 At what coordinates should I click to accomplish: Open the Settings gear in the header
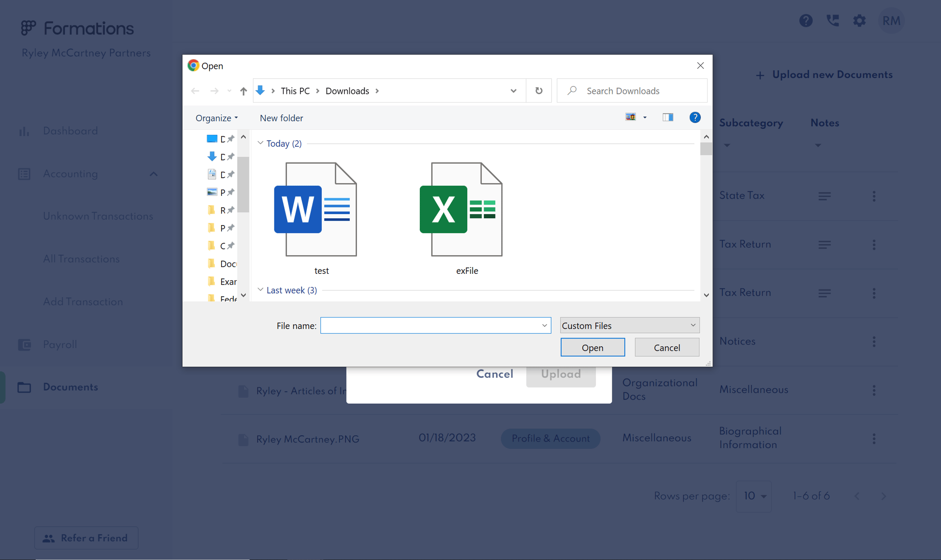[x=859, y=21]
